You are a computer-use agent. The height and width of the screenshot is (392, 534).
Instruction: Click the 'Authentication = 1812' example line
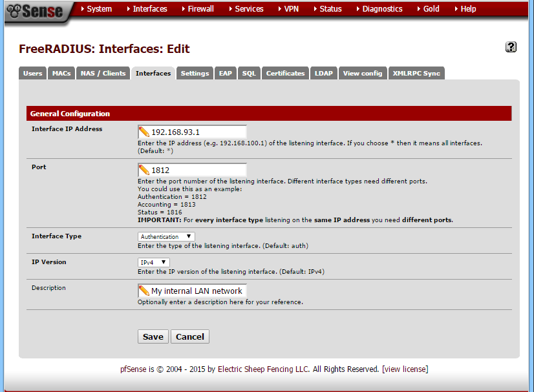point(172,197)
